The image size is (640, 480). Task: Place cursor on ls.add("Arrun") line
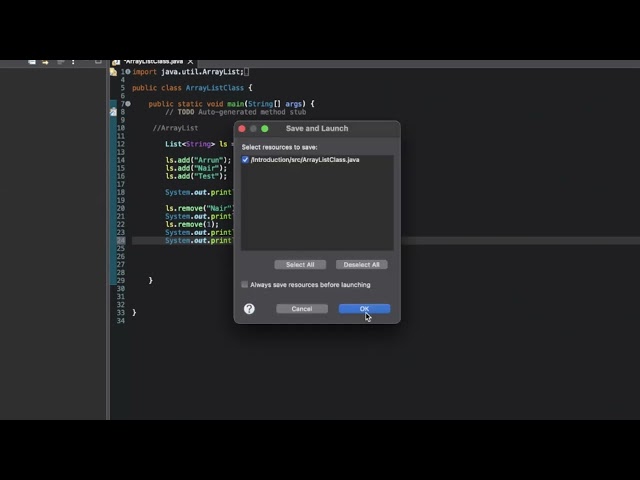[198, 160]
